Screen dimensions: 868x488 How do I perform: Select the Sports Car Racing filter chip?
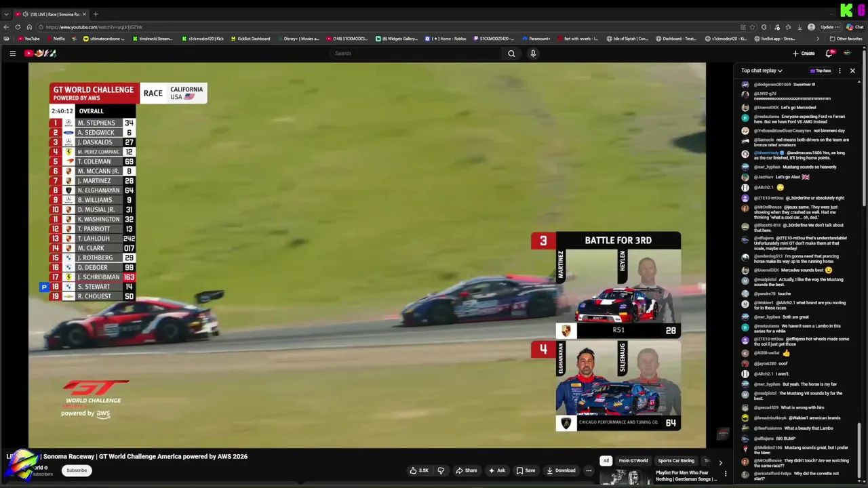[676, 461]
